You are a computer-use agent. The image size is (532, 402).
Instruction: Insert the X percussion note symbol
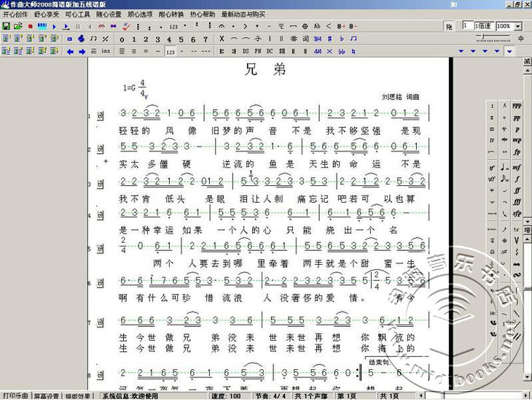[x=222, y=39]
